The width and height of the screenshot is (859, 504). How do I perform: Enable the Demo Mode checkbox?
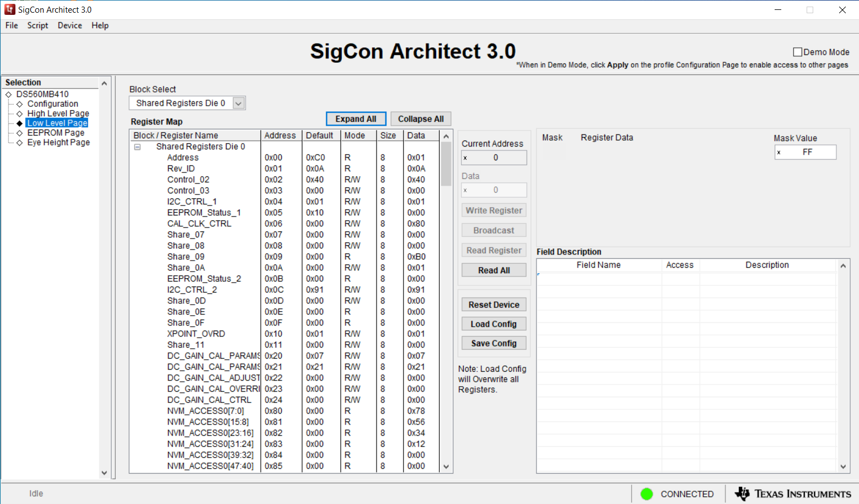point(797,52)
